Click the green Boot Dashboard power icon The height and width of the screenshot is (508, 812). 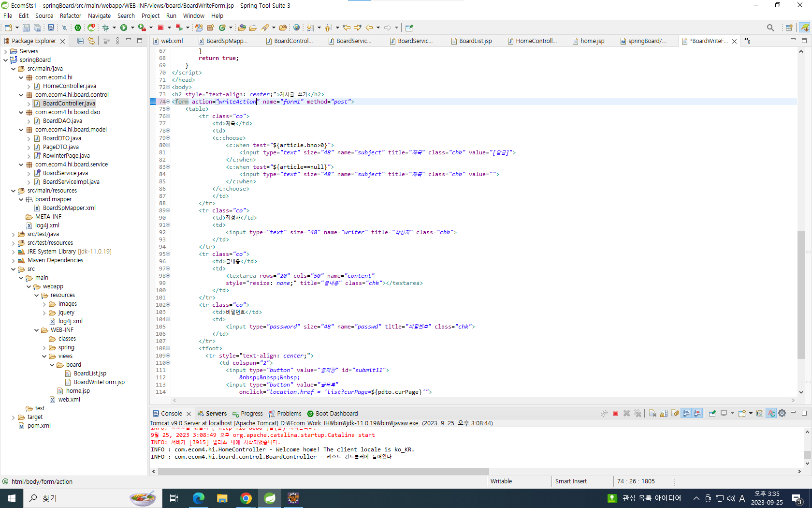pos(78,28)
